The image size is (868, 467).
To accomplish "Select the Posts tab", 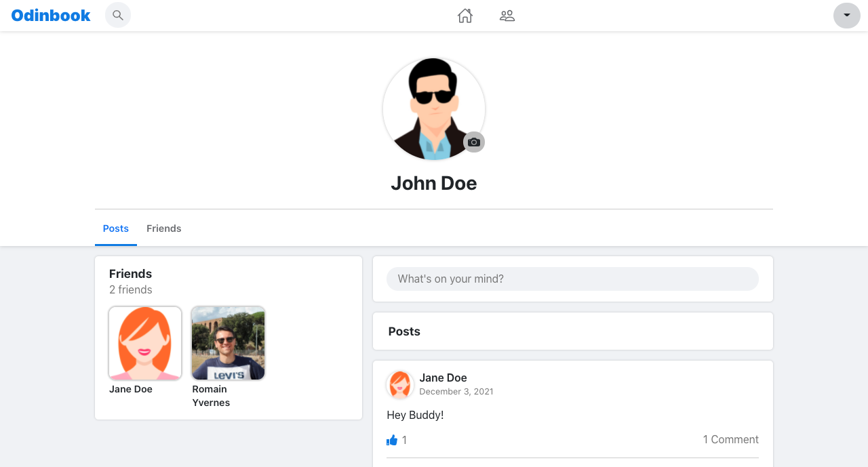I will point(115,228).
